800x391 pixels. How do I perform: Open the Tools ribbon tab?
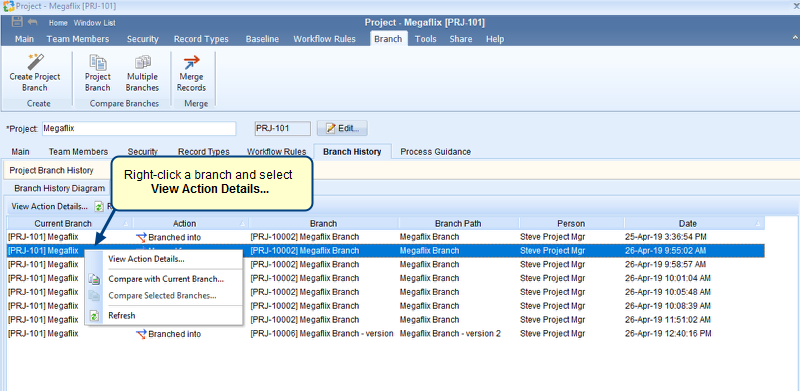click(426, 39)
